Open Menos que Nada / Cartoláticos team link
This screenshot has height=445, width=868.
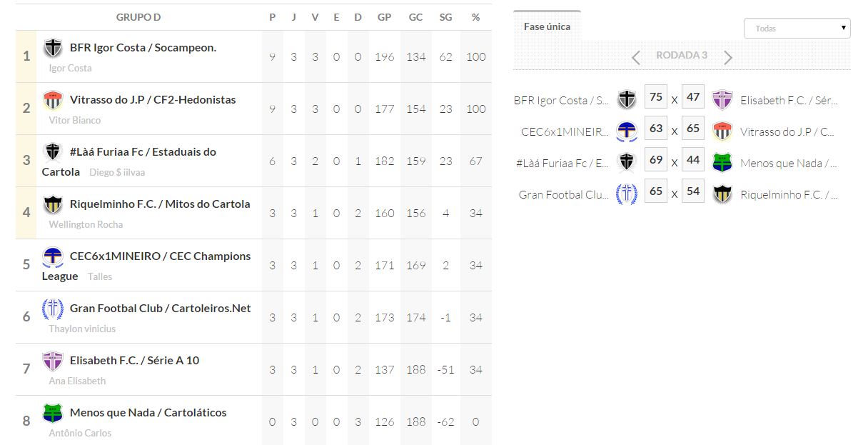pos(148,413)
